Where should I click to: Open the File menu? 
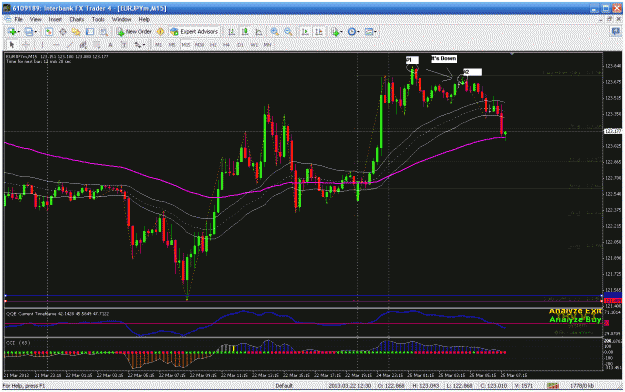(18, 19)
